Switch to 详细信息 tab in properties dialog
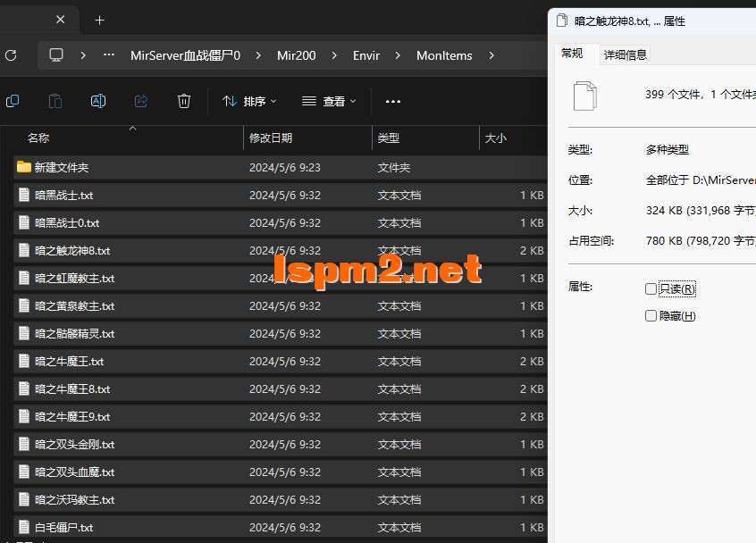Image resolution: width=756 pixels, height=543 pixels. (x=626, y=55)
